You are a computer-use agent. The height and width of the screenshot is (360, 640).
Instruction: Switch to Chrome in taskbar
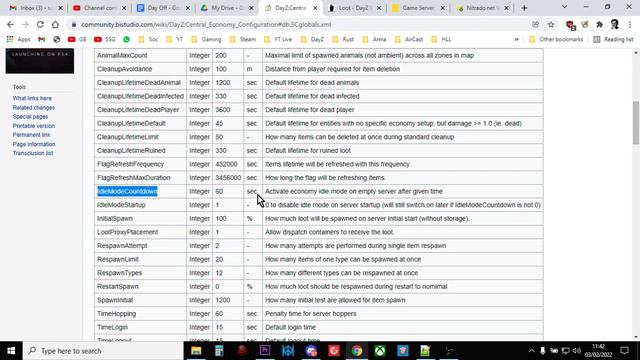[x=357, y=351]
